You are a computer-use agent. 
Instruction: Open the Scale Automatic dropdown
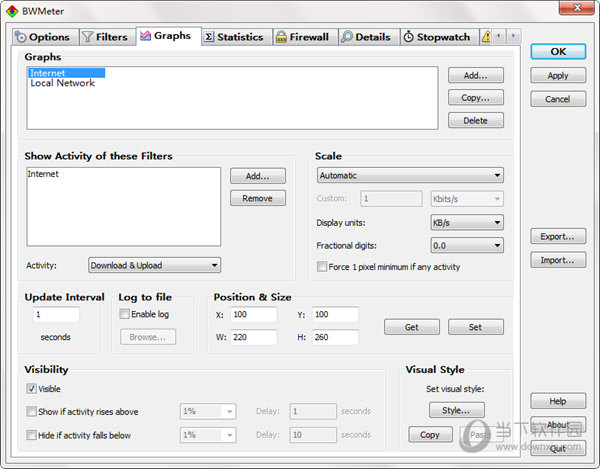(410, 176)
